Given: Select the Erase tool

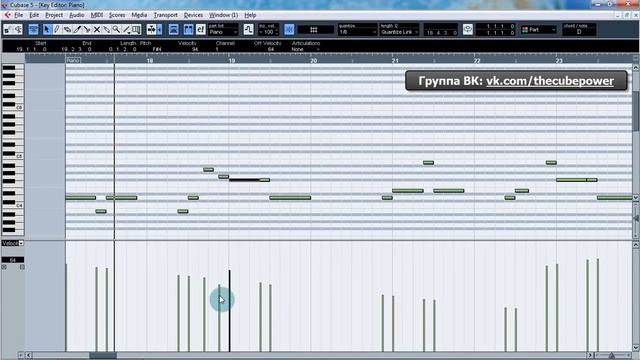Looking at the screenshot, I should 67,29.
